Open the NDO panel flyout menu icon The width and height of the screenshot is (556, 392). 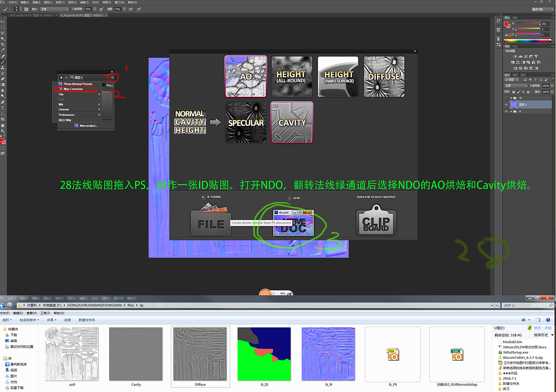[112, 78]
